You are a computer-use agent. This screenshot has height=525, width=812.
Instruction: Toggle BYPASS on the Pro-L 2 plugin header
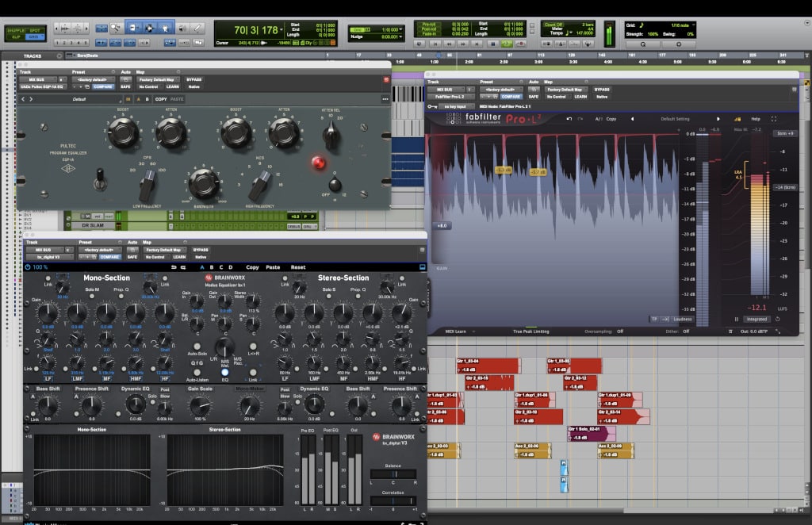602,90
